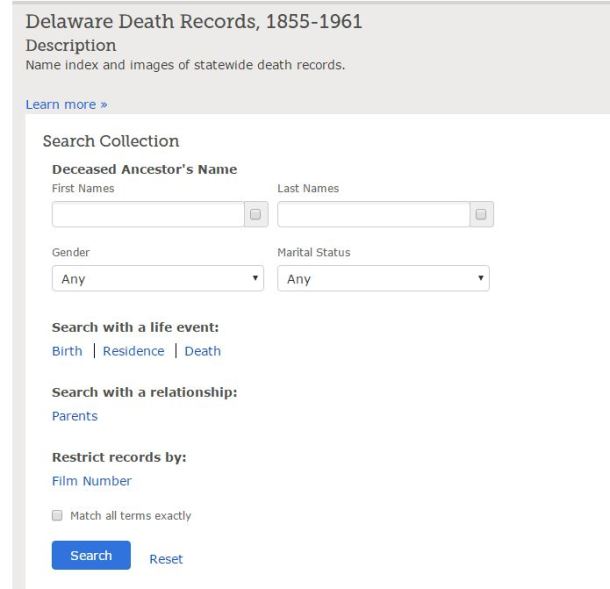Reset the search form

coord(166,560)
